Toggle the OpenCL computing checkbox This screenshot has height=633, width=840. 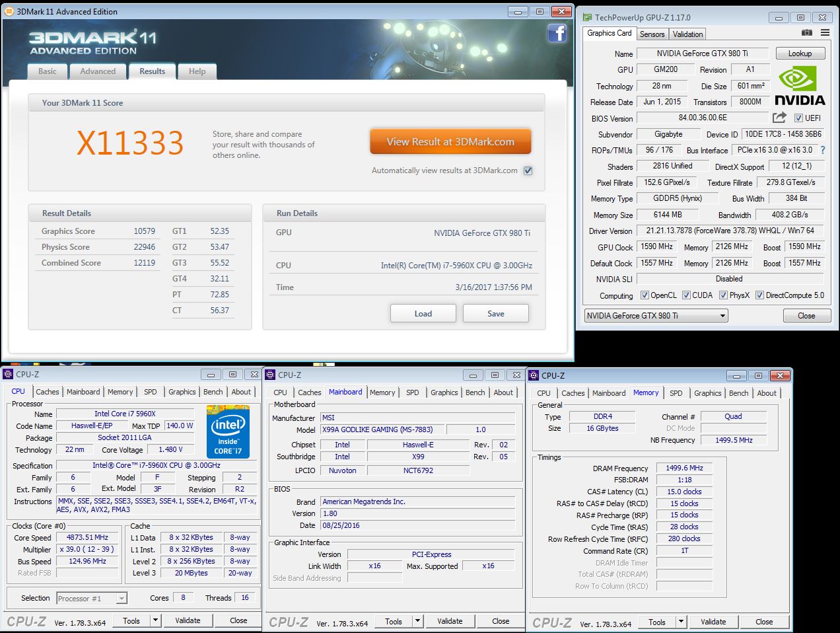tap(645, 295)
